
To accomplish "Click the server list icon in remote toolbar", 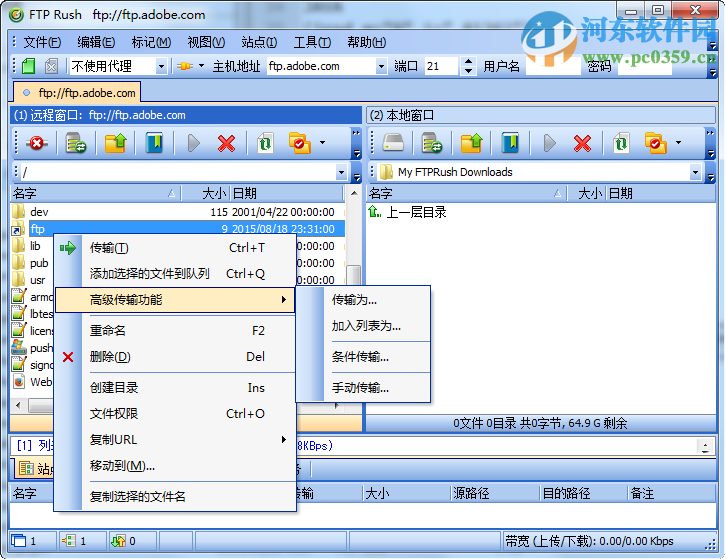I will point(76,143).
